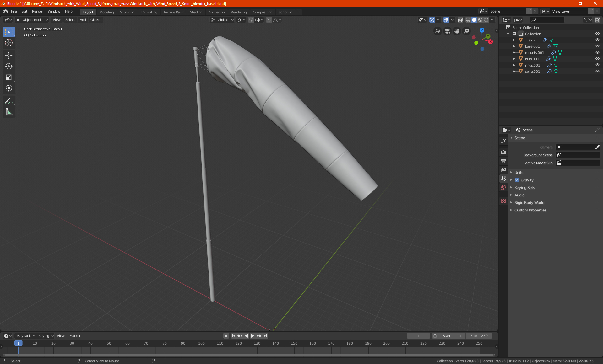Expand the Units panel
The image size is (603, 364).
click(519, 173)
